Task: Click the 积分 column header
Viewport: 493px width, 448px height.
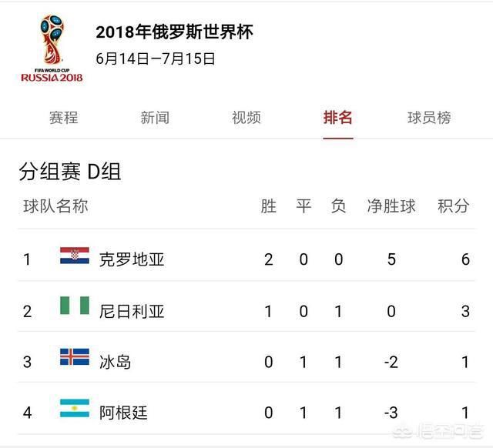Action: click(x=453, y=206)
